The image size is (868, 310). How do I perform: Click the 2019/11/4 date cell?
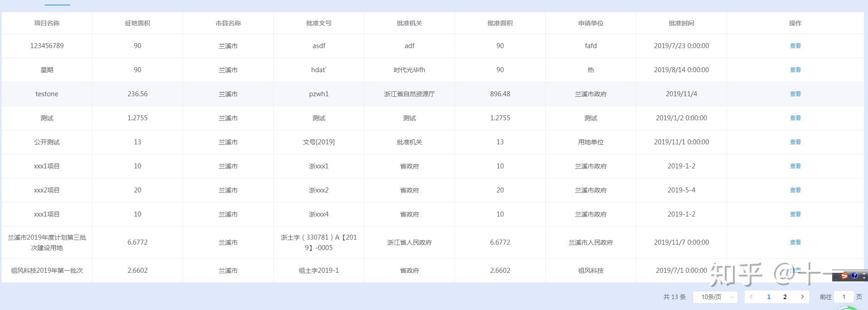pos(681,94)
